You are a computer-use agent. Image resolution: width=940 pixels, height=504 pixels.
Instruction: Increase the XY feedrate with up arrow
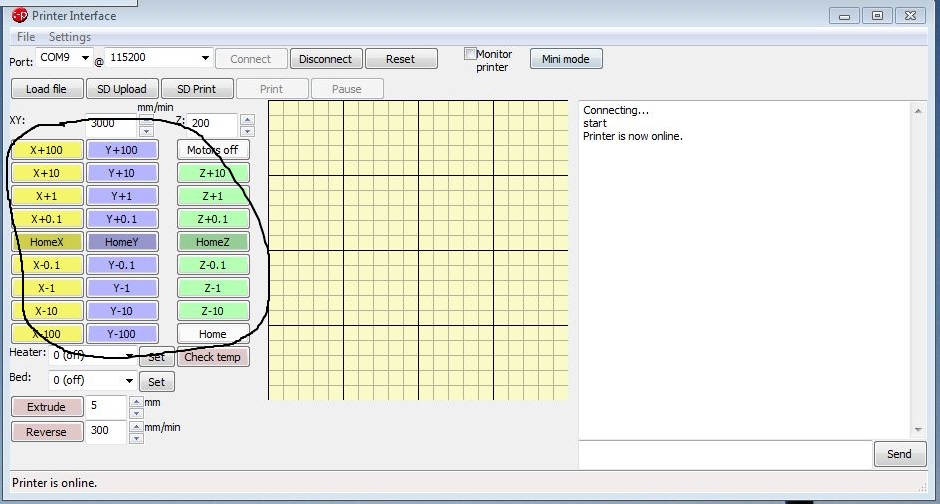pos(147,119)
